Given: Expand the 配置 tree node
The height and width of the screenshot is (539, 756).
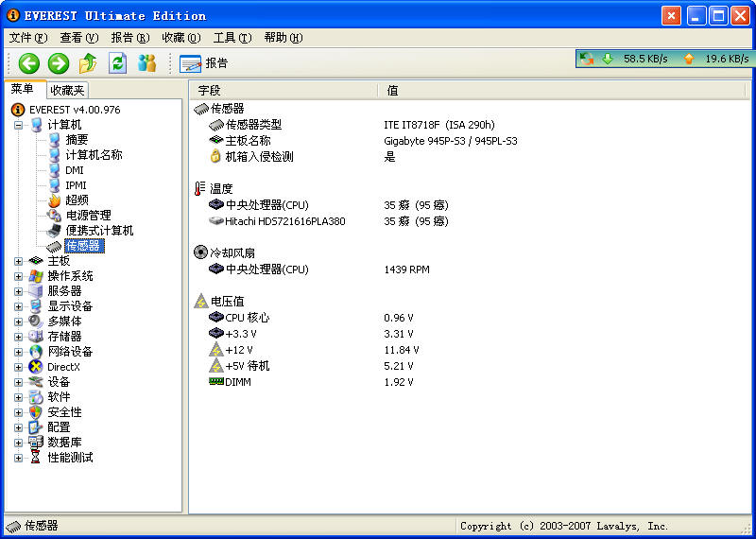Looking at the screenshot, I should coord(18,427).
